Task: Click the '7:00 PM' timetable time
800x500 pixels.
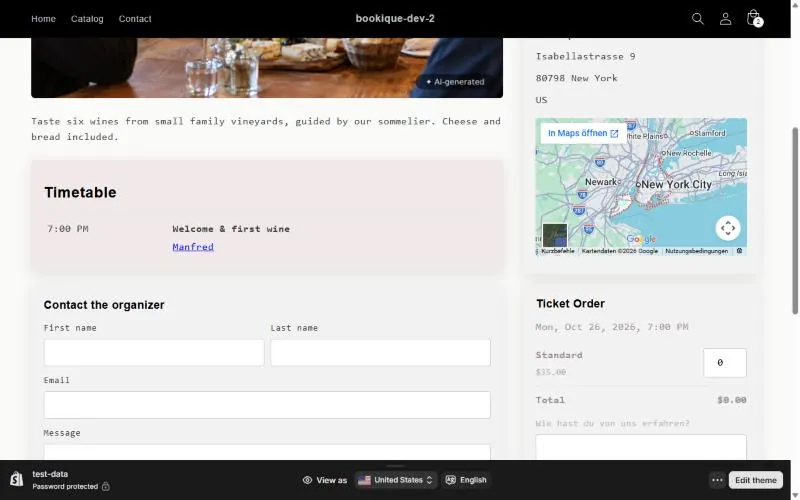Action: click(x=68, y=229)
